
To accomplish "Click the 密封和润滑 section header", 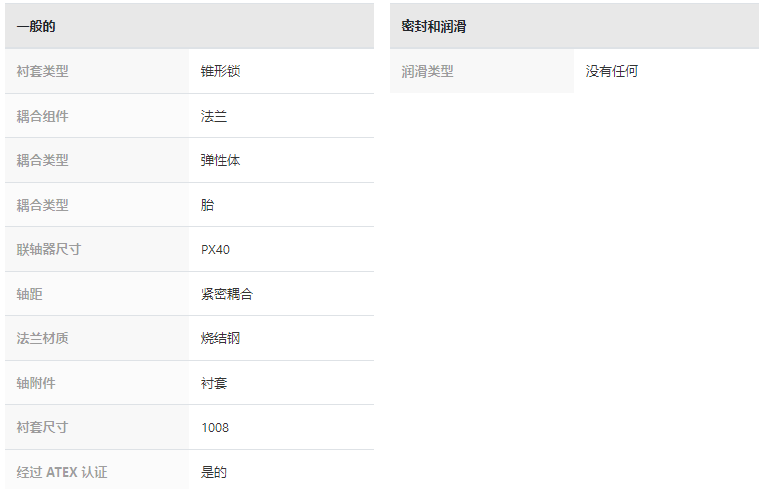I will [574, 26].
